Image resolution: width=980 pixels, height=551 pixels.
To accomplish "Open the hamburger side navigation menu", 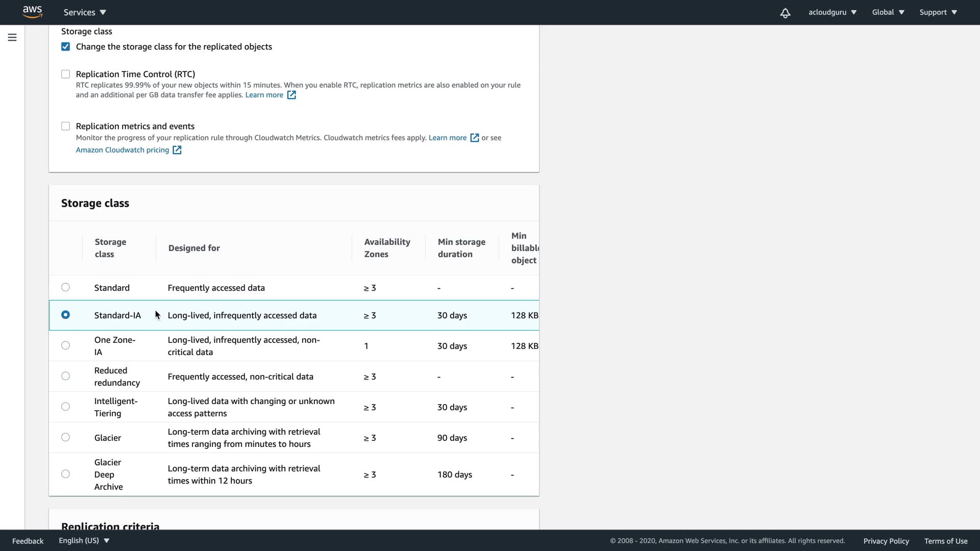I will click(12, 37).
